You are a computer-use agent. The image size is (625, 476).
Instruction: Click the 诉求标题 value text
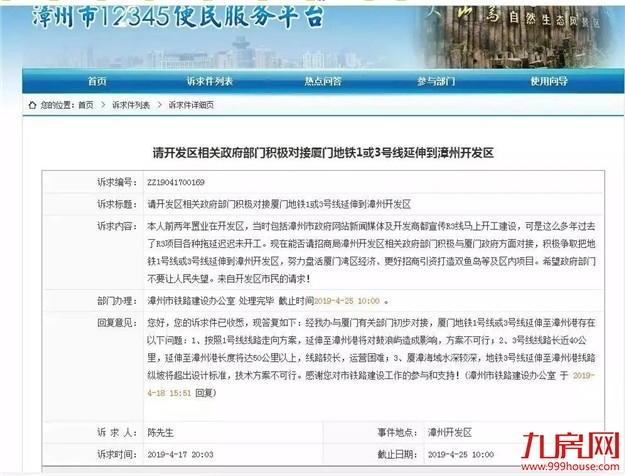pyautogui.click(x=279, y=205)
